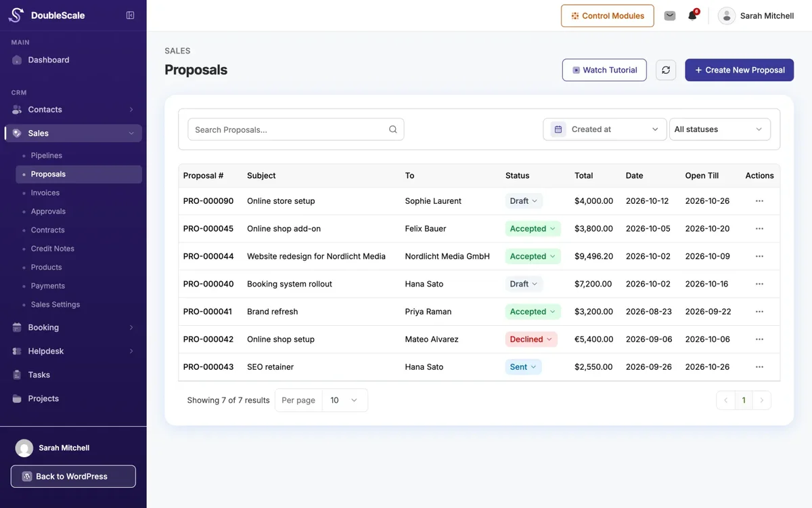Open the notifications bell
812x508 pixels.
click(692, 16)
